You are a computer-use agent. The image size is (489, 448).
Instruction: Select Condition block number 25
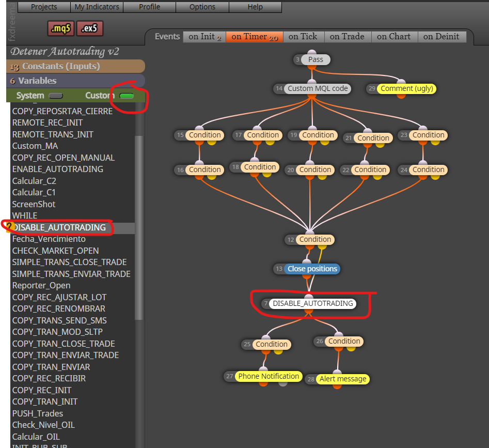tap(271, 345)
